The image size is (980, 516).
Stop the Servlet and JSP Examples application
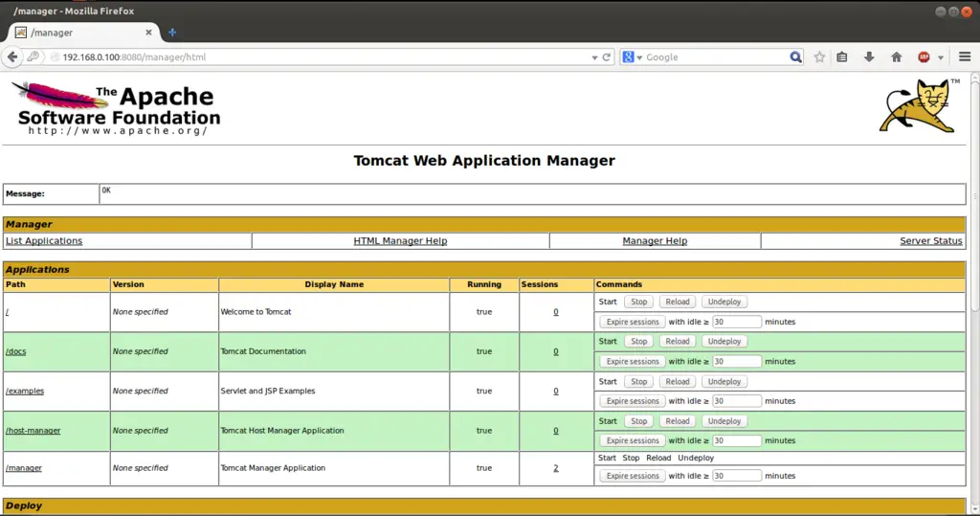(638, 382)
